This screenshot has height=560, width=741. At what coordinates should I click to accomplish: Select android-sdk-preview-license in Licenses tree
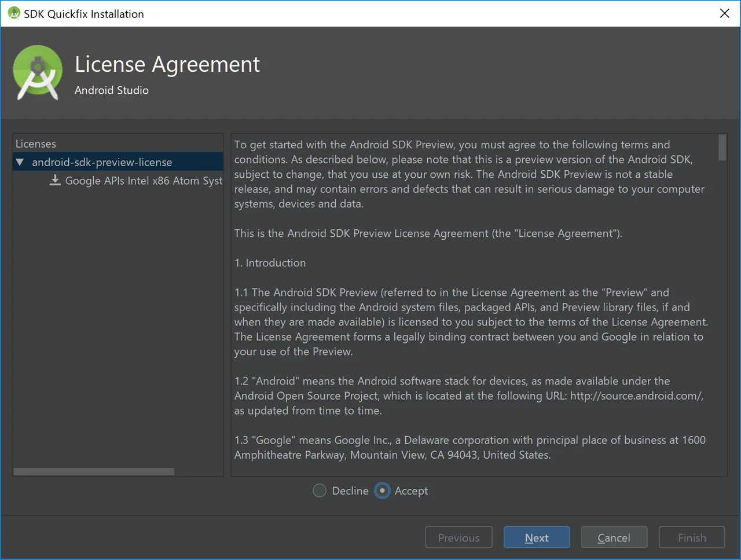pos(118,162)
